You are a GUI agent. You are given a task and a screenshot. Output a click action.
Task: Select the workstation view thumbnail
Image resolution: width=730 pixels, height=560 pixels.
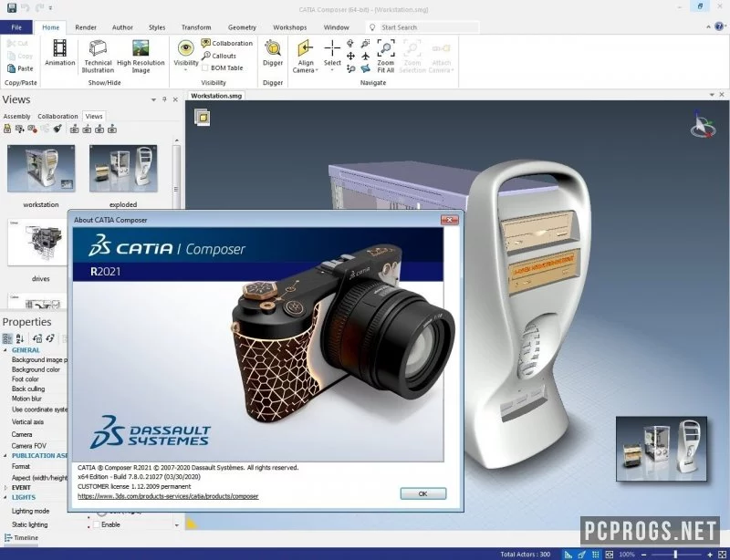point(41,169)
